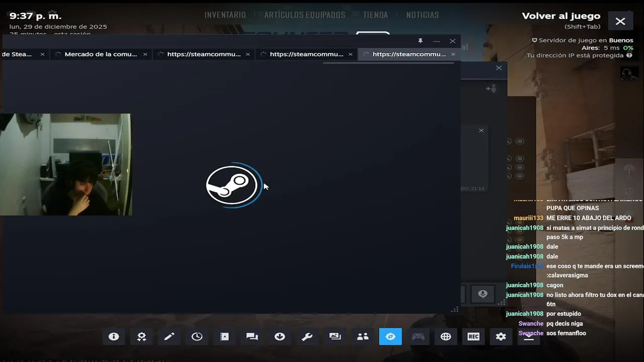Open the NOTICIAS menu item
The height and width of the screenshot is (362, 644).
coord(423,15)
